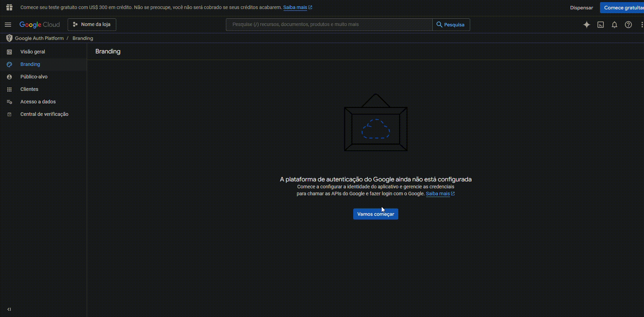Open the Gemini sparkle assistant icon
Image resolution: width=644 pixels, height=317 pixels.
point(586,25)
